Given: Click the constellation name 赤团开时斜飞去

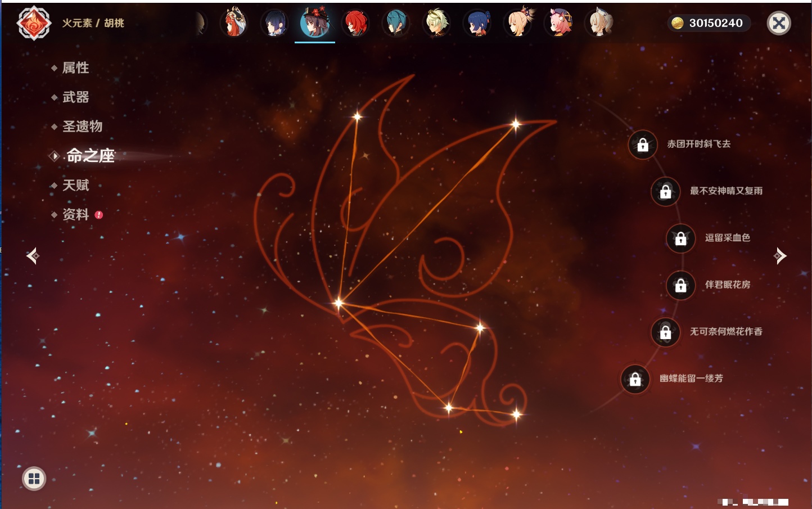Looking at the screenshot, I should [699, 144].
